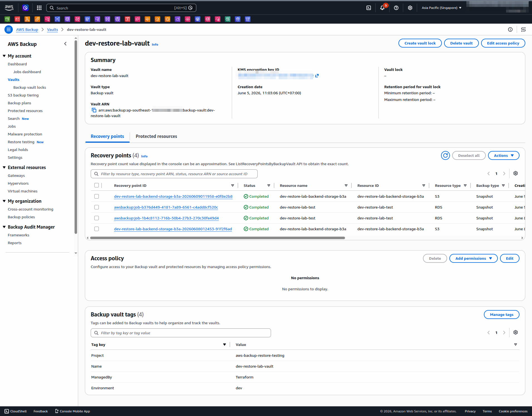Focus the recovery points filter field
Viewport: 532px width, 416px height.
(174, 174)
